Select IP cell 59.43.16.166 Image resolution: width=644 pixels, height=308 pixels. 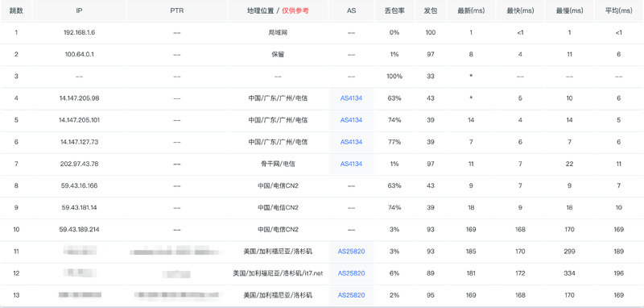pos(79,185)
